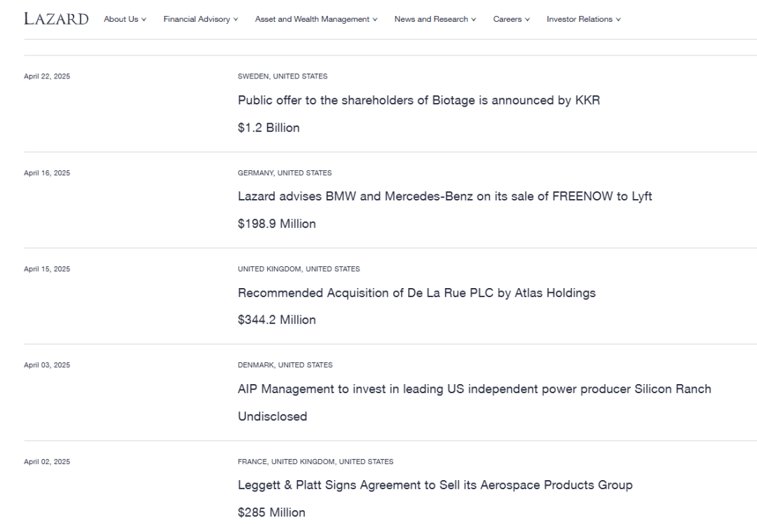Click the April 22, 2025 date

[47, 76]
